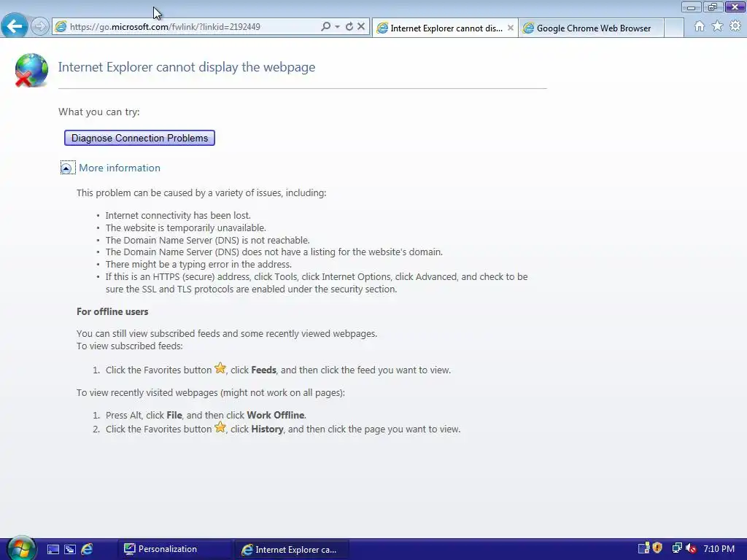Click the globe with red X error icon
The height and width of the screenshot is (560, 747).
pyautogui.click(x=31, y=71)
